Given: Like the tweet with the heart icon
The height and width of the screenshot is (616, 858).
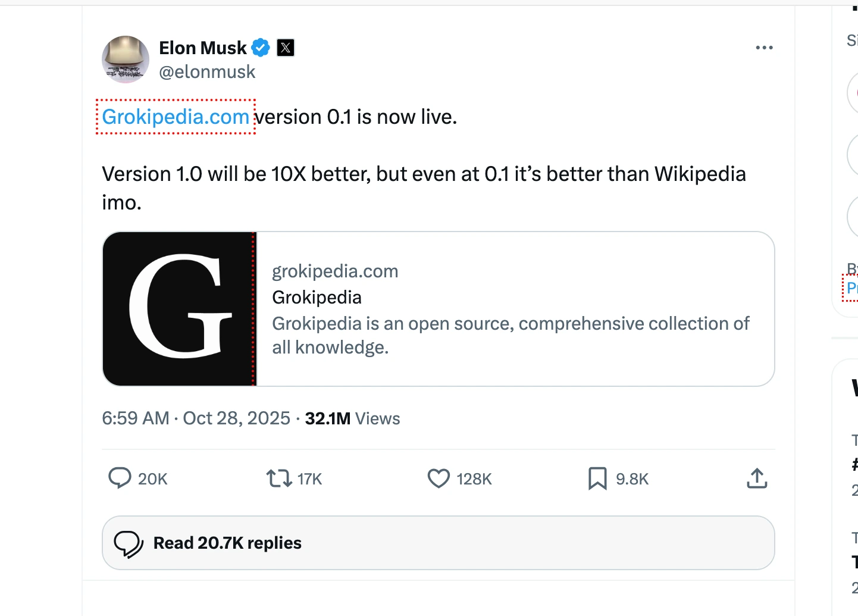Looking at the screenshot, I should point(438,478).
